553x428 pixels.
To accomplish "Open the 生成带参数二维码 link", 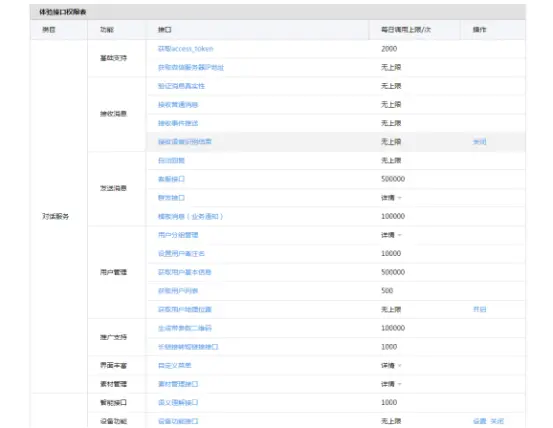I will (x=185, y=328).
